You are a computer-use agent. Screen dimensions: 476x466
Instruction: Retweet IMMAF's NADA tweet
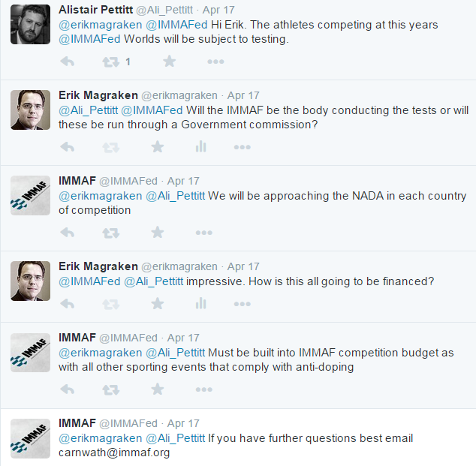[x=111, y=233]
